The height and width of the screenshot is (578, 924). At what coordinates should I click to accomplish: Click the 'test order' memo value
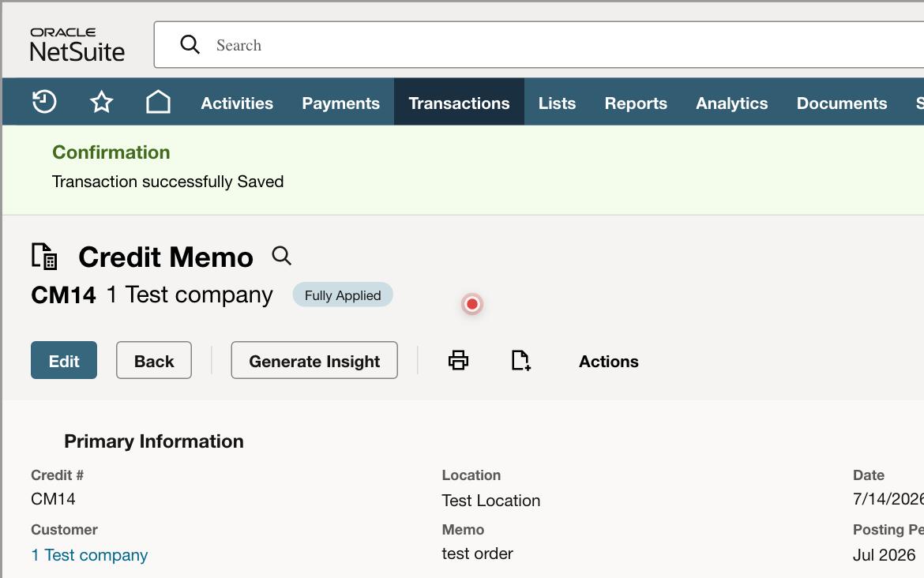pos(477,554)
